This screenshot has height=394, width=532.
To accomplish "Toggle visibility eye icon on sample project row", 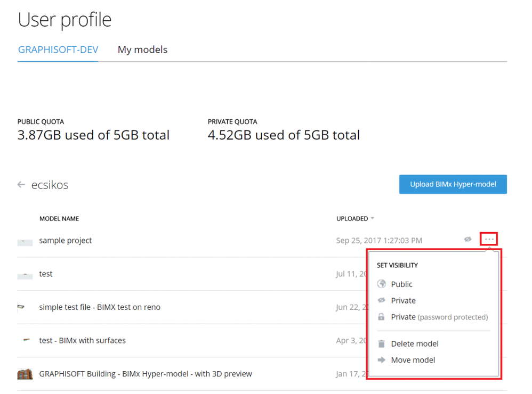I will coord(467,240).
